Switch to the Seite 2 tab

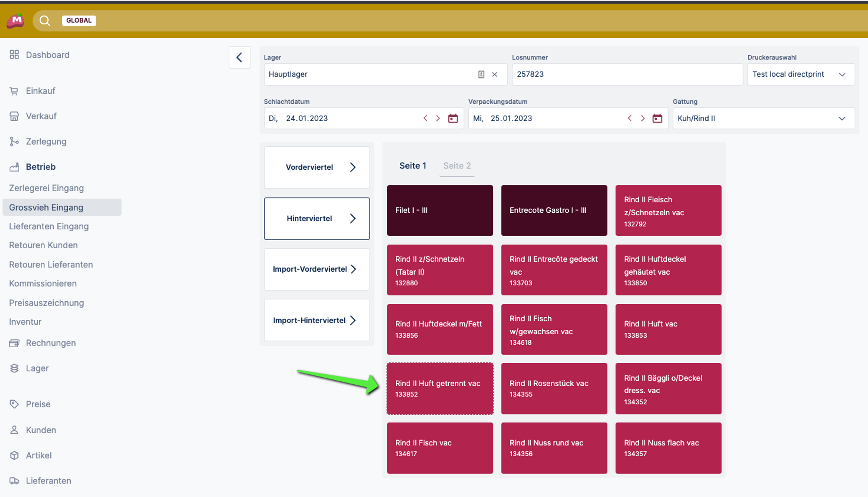(457, 165)
